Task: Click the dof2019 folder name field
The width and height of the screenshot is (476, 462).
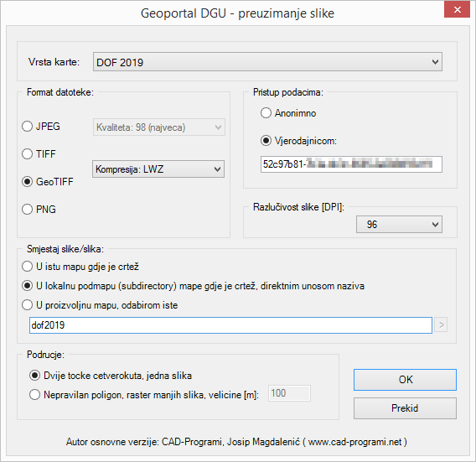Action: point(230,325)
